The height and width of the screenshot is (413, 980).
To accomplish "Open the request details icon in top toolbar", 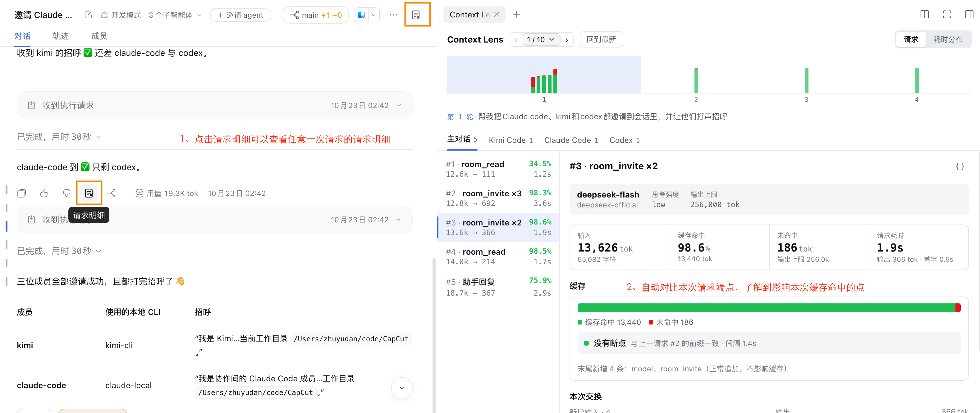I will coord(416,15).
